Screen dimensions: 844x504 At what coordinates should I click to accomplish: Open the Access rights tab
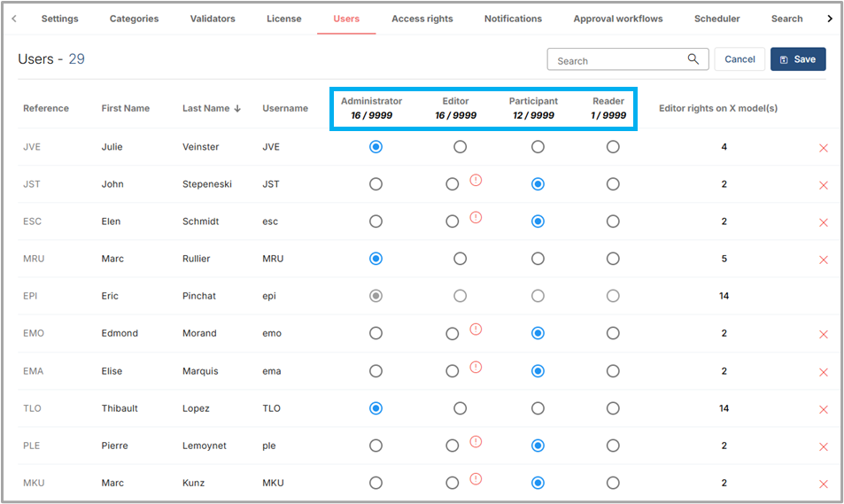tap(422, 19)
